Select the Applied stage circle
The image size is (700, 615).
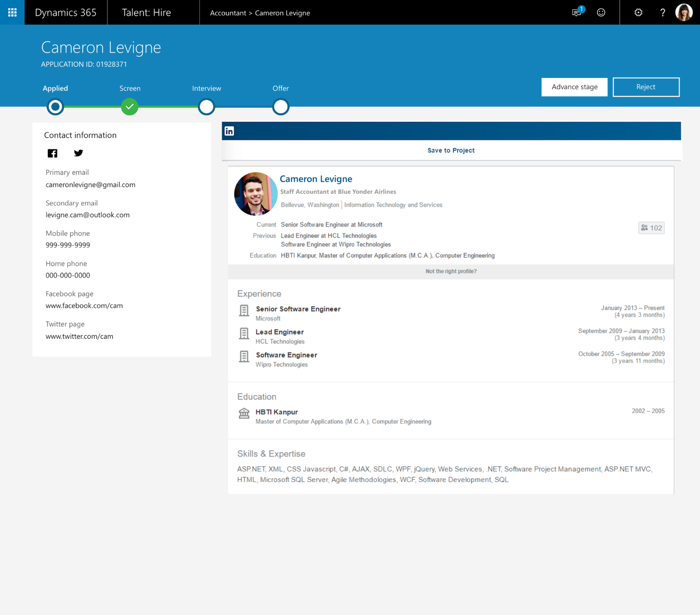click(55, 107)
